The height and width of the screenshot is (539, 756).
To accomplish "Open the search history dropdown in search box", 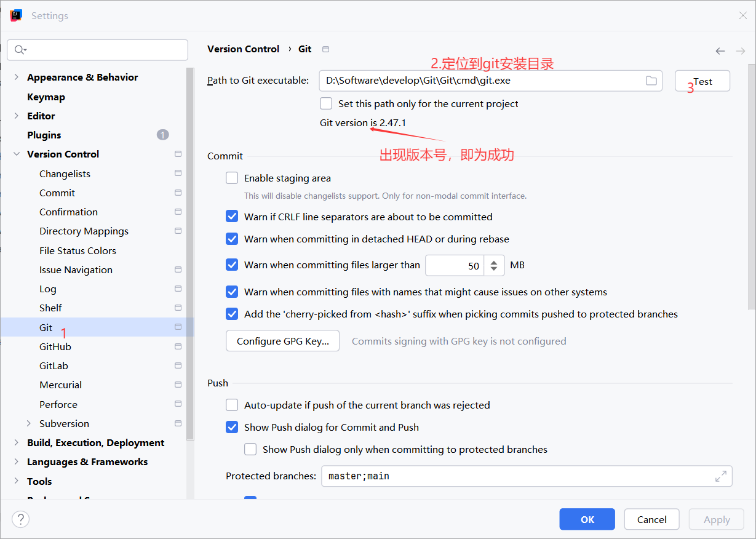I will 26,50.
